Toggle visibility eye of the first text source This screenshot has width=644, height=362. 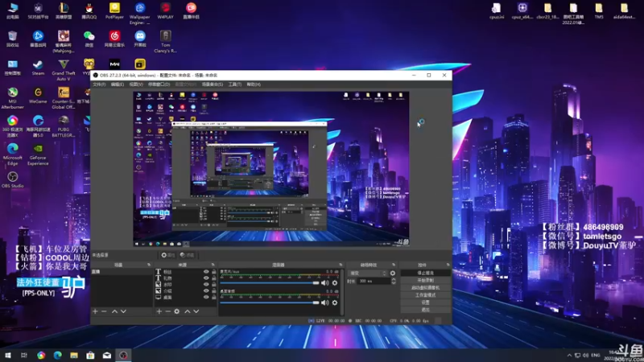click(206, 272)
